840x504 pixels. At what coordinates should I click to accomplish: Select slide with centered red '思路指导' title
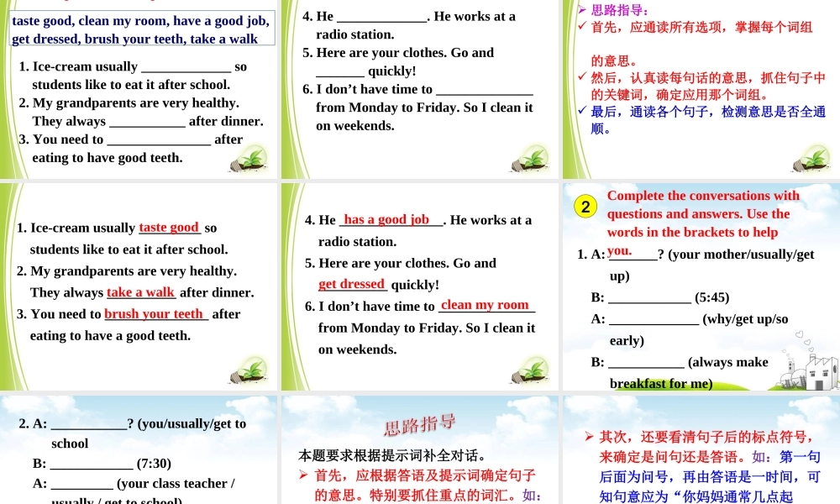pyautogui.click(x=420, y=450)
